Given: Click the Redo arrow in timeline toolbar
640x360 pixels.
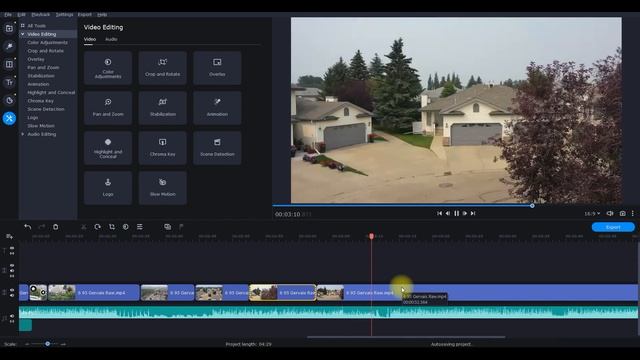Looking at the screenshot, I should coord(42,227).
